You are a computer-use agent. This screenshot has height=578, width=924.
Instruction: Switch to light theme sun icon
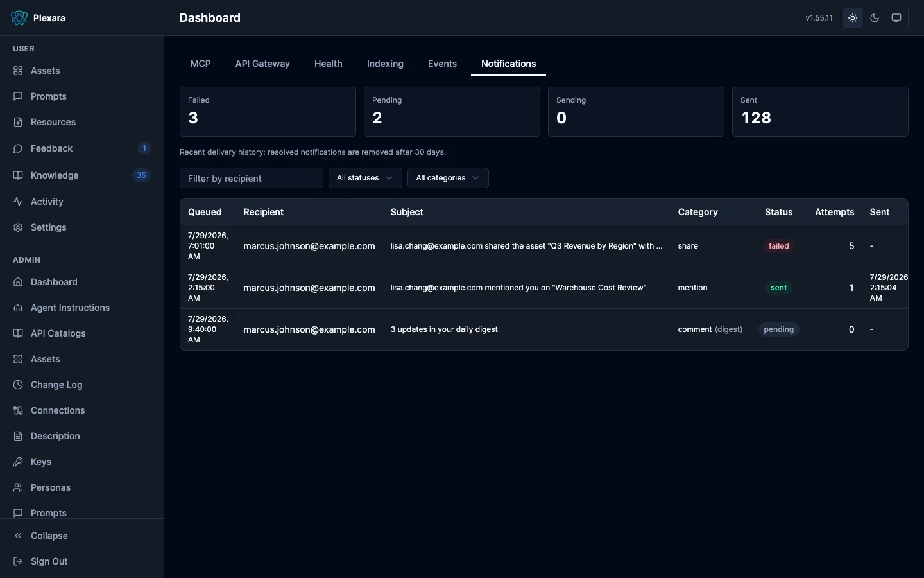[853, 18]
